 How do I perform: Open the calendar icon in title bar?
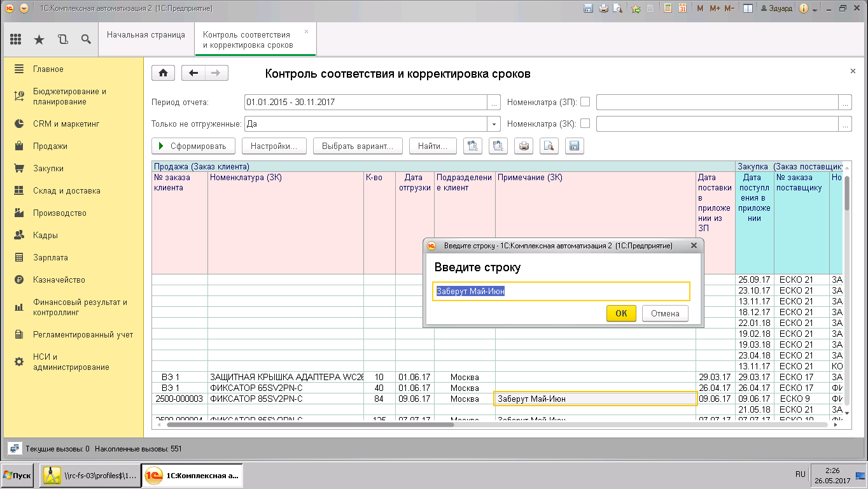tap(682, 8)
